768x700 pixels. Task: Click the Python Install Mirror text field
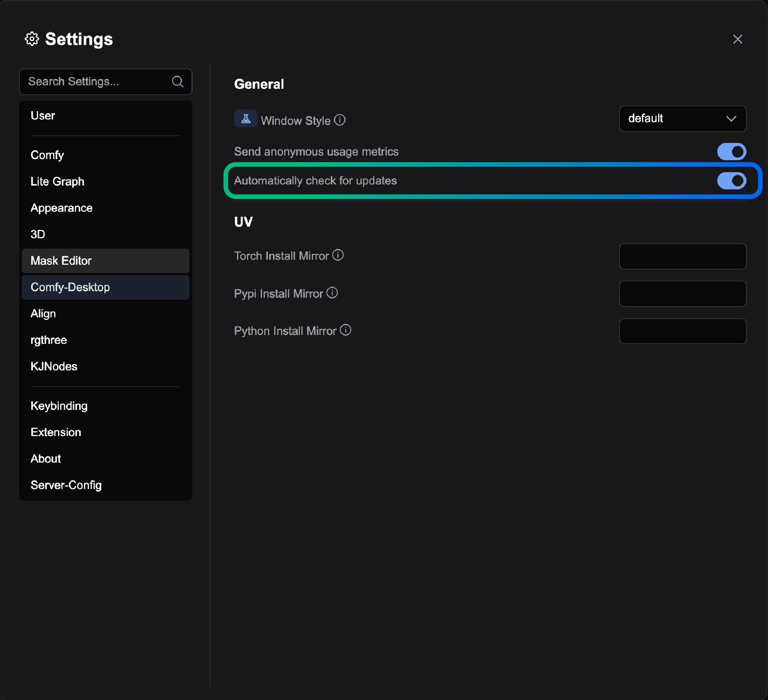pyautogui.click(x=682, y=331)
